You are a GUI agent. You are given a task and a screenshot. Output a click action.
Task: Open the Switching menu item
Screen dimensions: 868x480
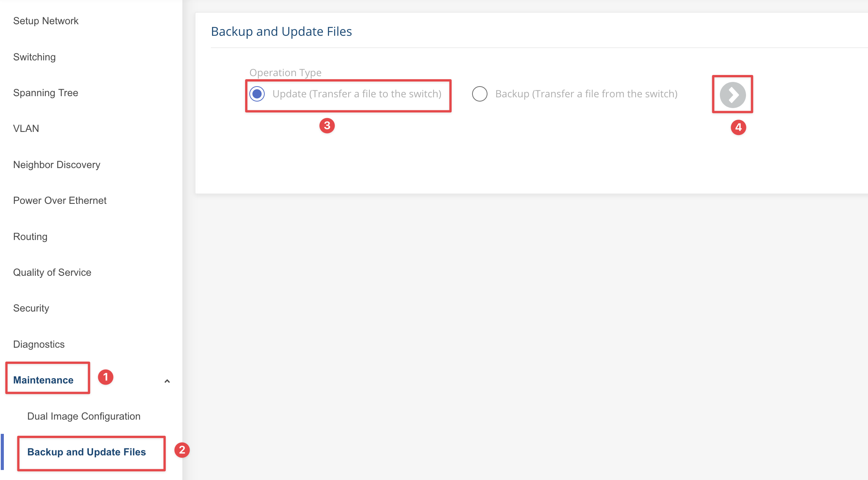click(34, 57)
